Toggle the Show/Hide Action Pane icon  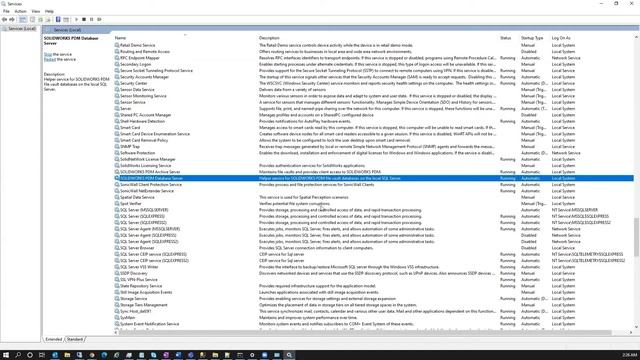(66, 20)
